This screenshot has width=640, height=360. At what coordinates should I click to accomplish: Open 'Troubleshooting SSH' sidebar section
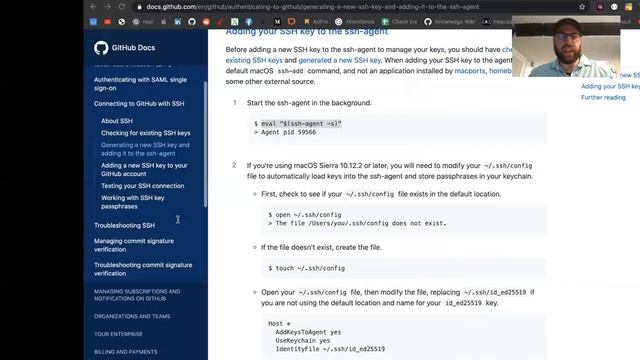(124, 225)
